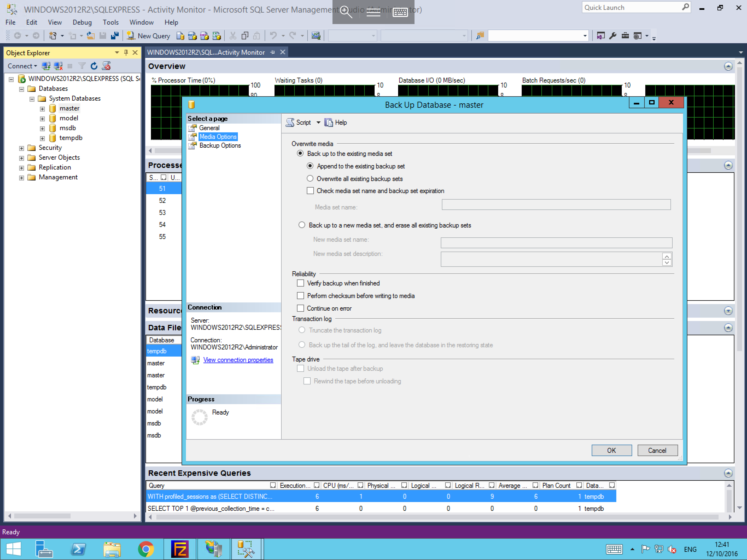Expand the tempdb database node
The height and width of the screenshot is (560, 747).
(x=42, y=138)
